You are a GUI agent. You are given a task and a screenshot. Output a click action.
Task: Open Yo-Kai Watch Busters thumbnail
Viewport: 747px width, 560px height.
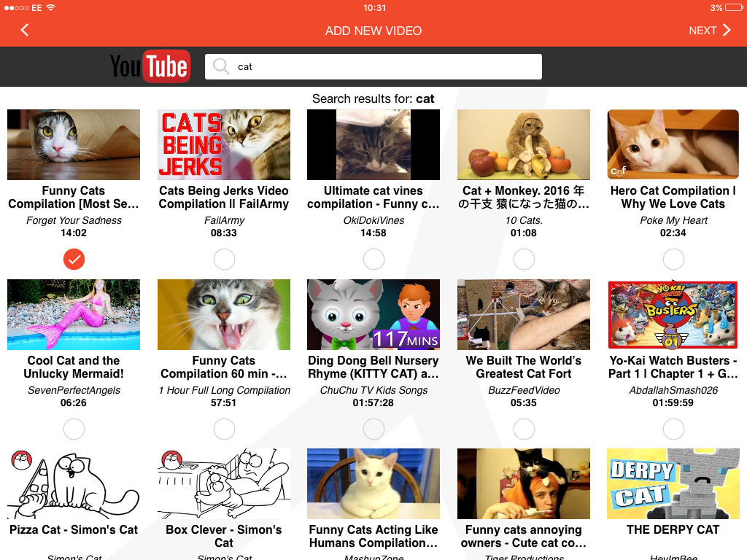[x=673, y=315]
